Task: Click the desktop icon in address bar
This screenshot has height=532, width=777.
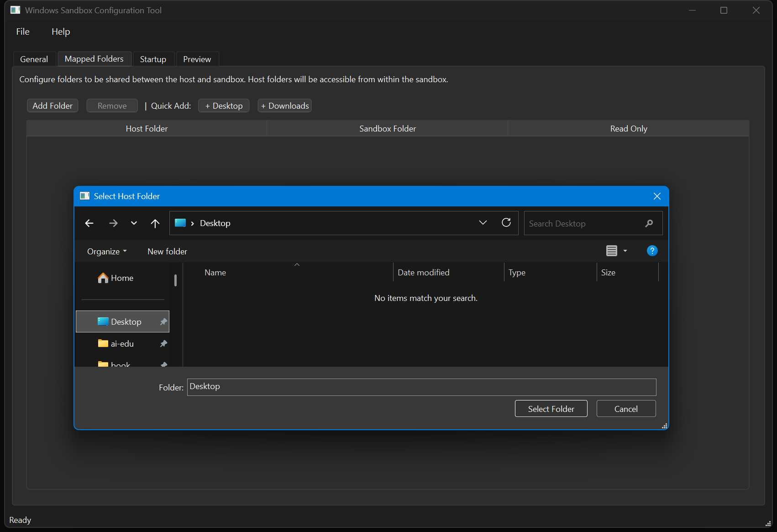Action: [x=180, y=223]
